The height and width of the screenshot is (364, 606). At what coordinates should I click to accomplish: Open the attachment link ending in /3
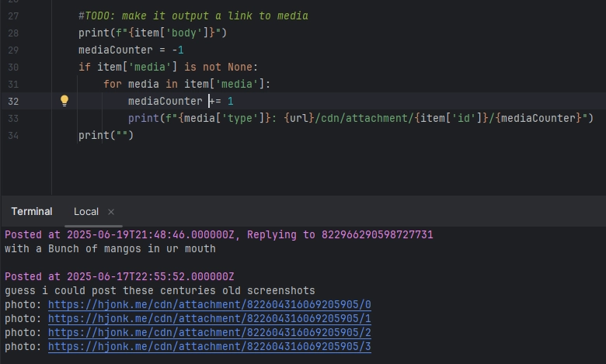210,346
